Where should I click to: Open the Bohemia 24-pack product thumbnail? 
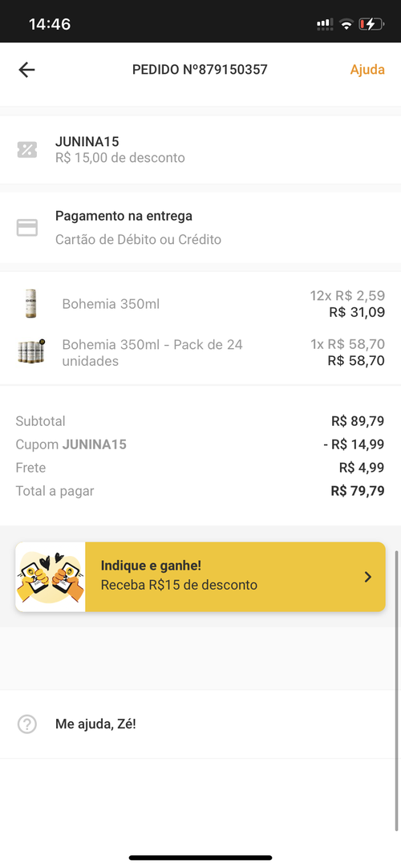(x=31, y=351)
